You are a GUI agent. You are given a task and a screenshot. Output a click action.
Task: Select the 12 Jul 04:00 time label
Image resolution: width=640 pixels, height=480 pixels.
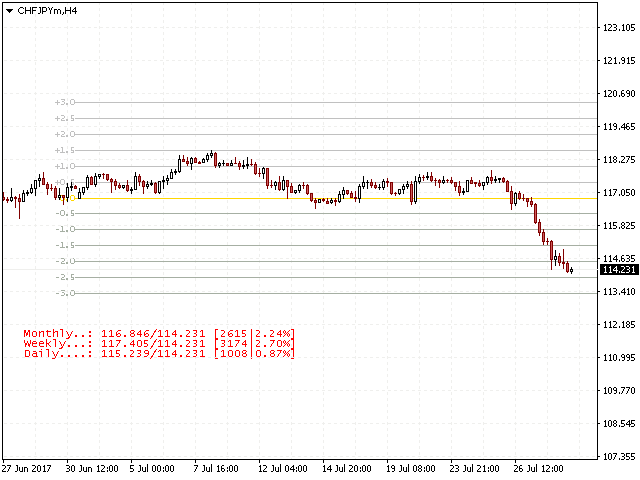tap(284, 468)
